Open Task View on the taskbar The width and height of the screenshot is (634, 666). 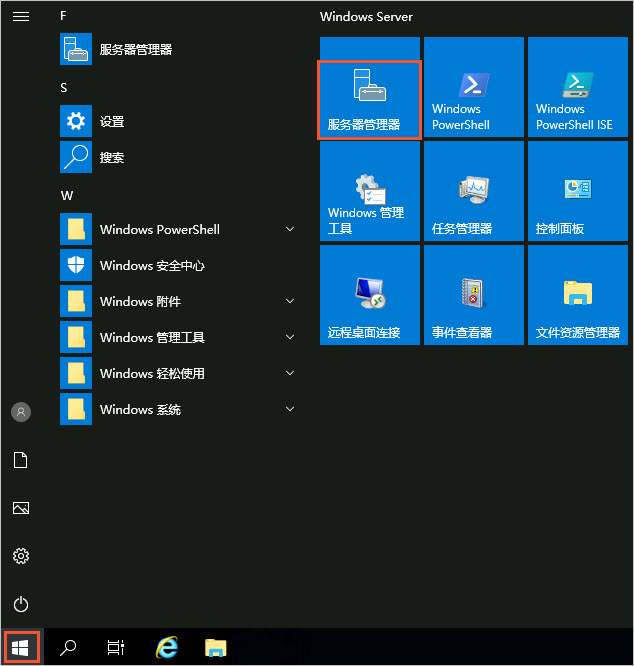[x=116, y=648]
